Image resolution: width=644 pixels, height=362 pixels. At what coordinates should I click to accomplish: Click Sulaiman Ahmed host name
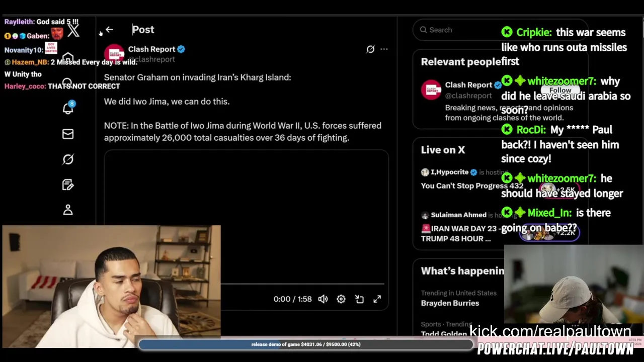[x=458, y=215]
